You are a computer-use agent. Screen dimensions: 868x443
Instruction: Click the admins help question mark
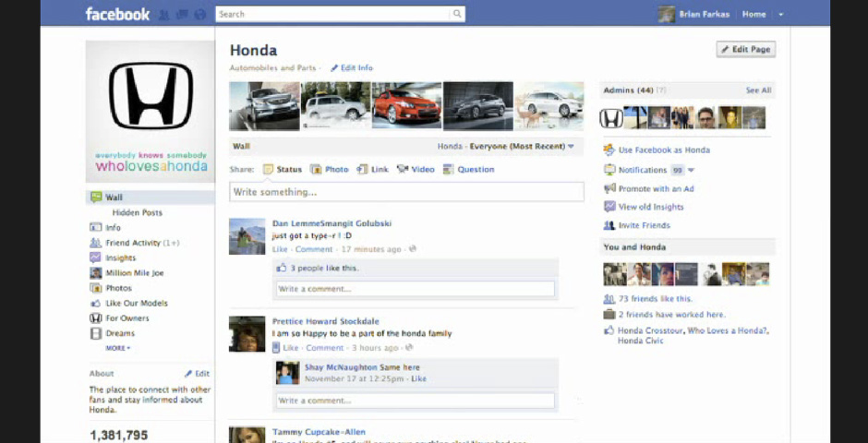[x=661, y=90]
